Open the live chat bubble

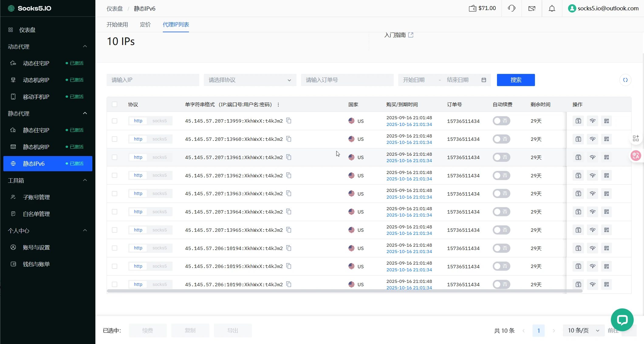(622, 320)
